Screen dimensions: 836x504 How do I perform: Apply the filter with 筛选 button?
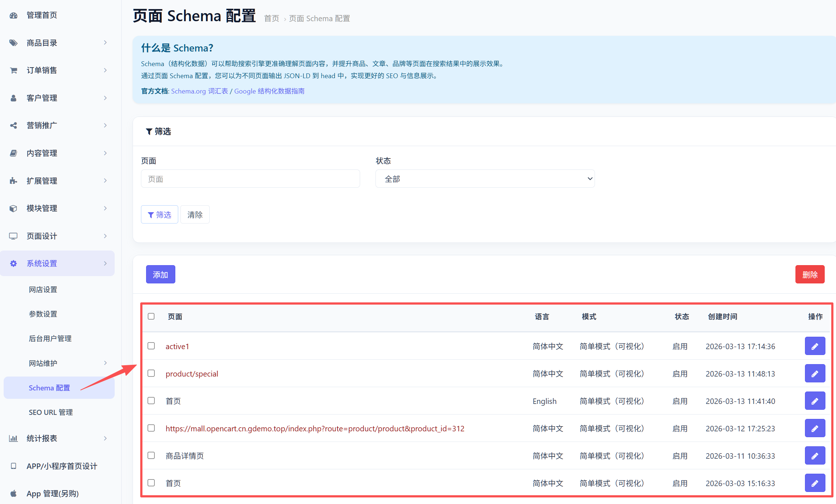[160, 214]
